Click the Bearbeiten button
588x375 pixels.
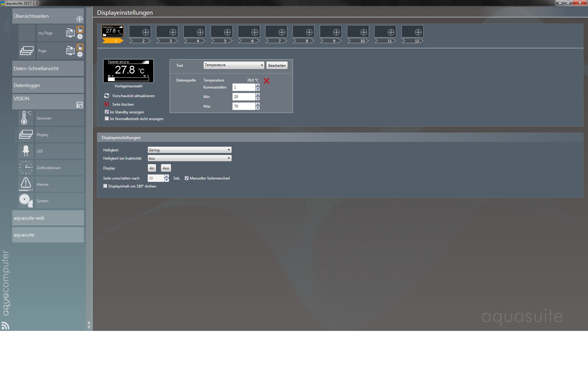tap(277, 65)
